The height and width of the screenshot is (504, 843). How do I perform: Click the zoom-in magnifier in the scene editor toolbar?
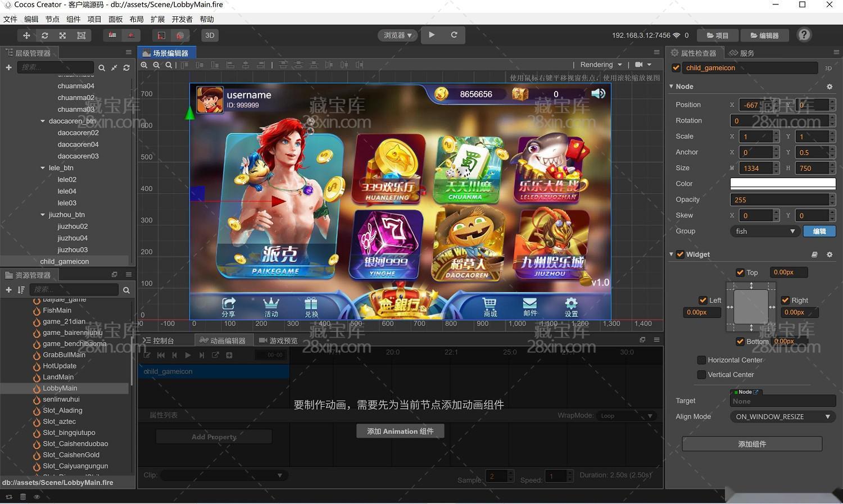tap(143, 65)
